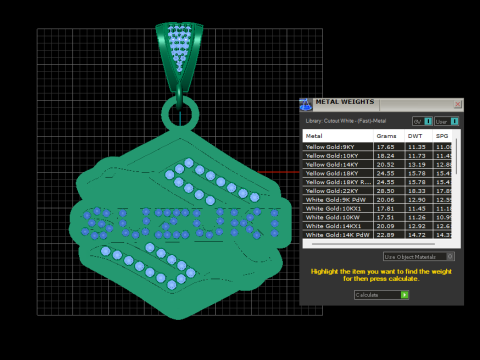Image resolution: width=480 pixels, height=360 pixels.
Task: Click the Calculate button
Action: [x=381, y=295]
